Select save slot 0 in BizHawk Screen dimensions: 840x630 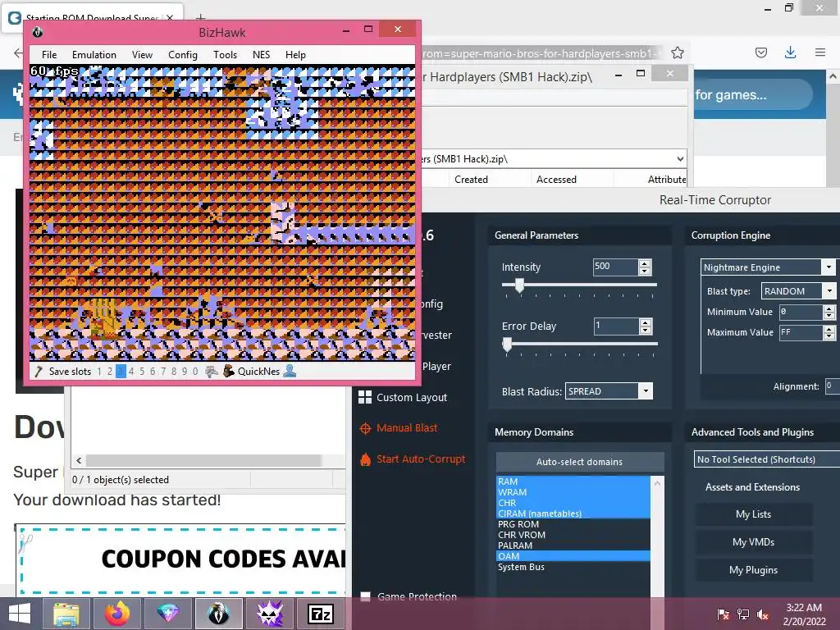(195, 372)
